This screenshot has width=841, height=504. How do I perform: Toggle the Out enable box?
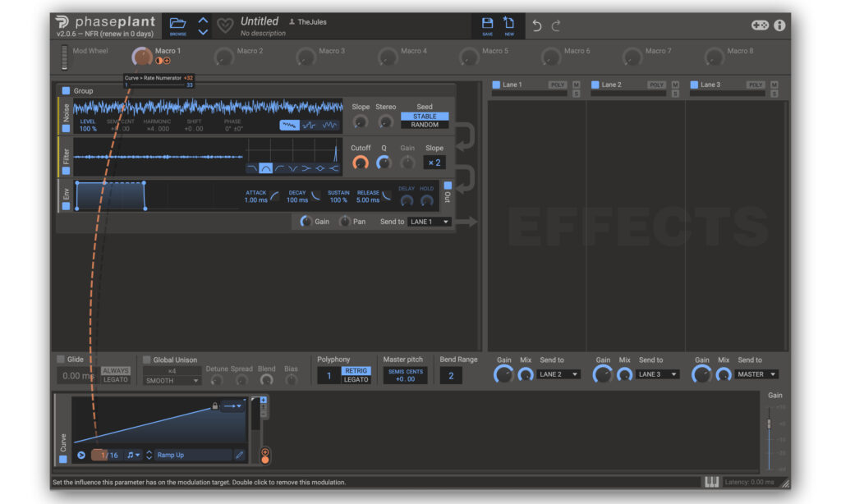448,186
